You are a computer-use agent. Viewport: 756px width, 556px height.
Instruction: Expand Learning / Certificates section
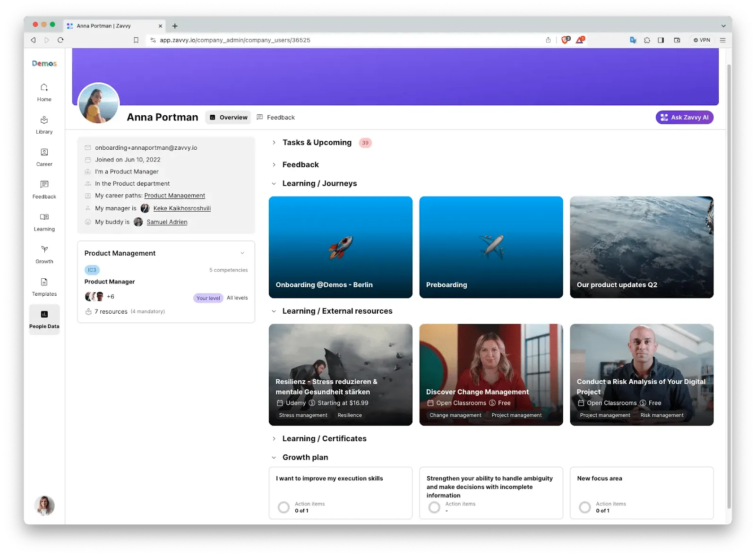pos(274,439)
